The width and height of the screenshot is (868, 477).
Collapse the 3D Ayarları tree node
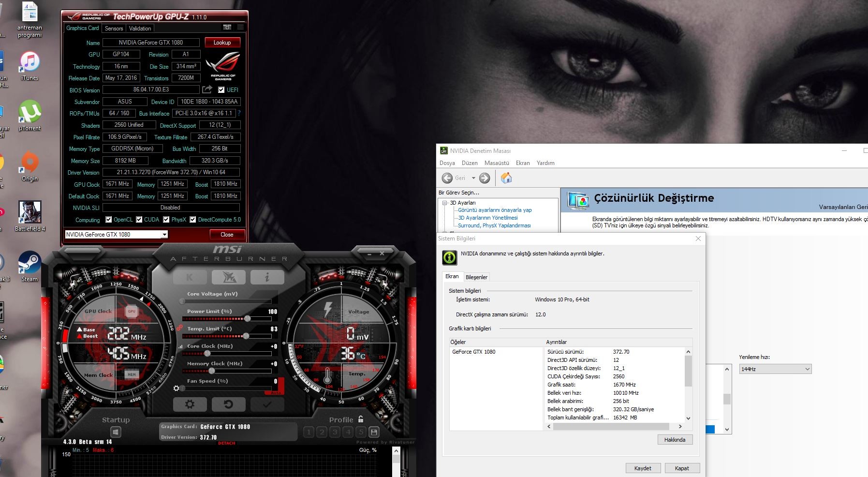[445, 203]
